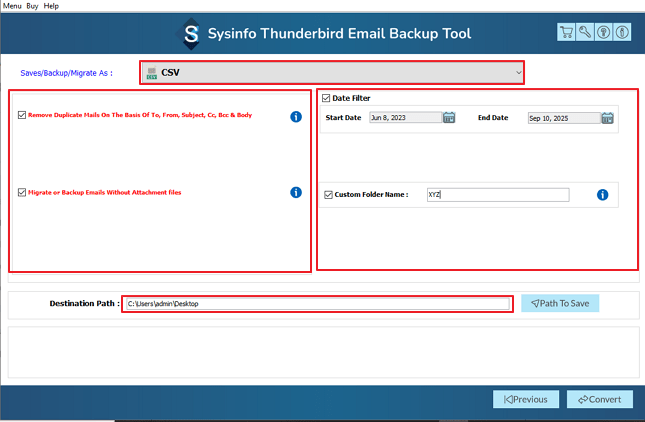Screen dimensions: 645x422
Task: Uncheck Migrate Emails Without Attachment files checkbox
Action: [22, 192]
